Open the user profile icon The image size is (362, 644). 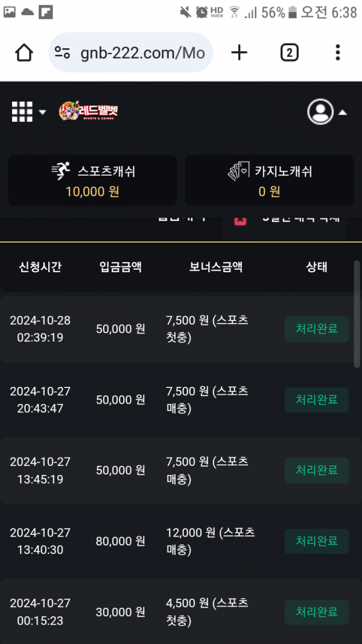tap(320, 112)
